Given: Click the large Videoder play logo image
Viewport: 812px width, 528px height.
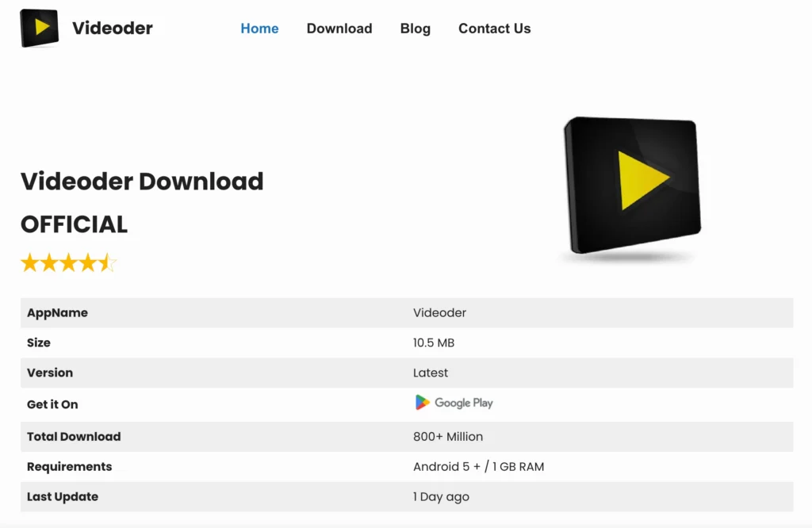Looking at the screenshot, I should [x=632, y=186].
